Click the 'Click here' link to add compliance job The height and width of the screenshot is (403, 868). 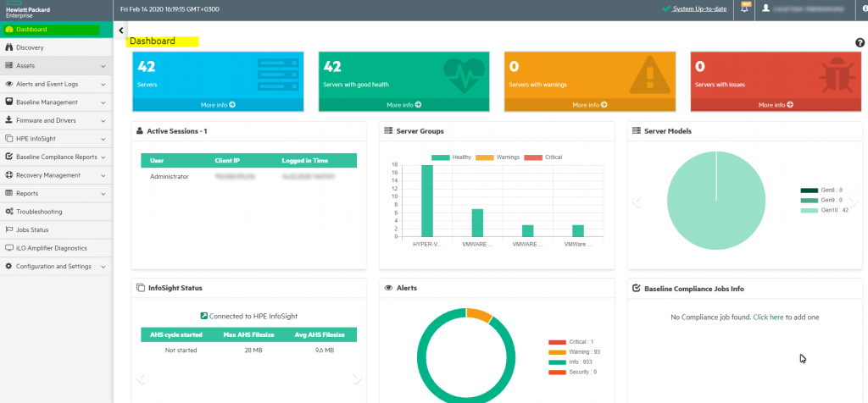click(x=768, y=317)
